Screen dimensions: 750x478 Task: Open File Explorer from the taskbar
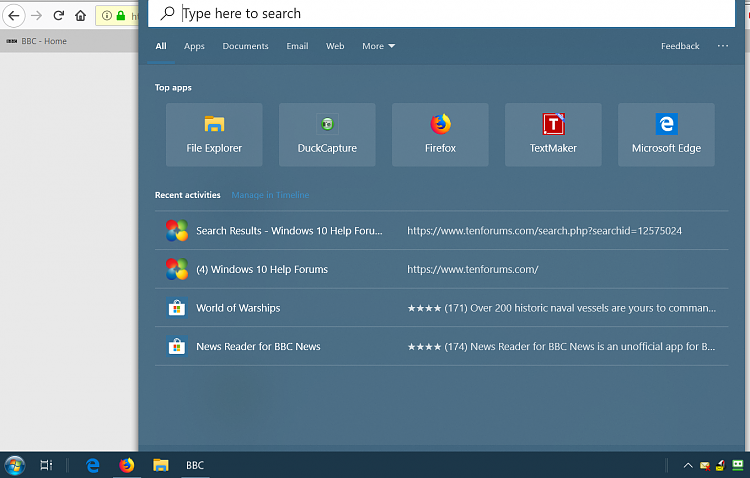click(x=161, y=465)
